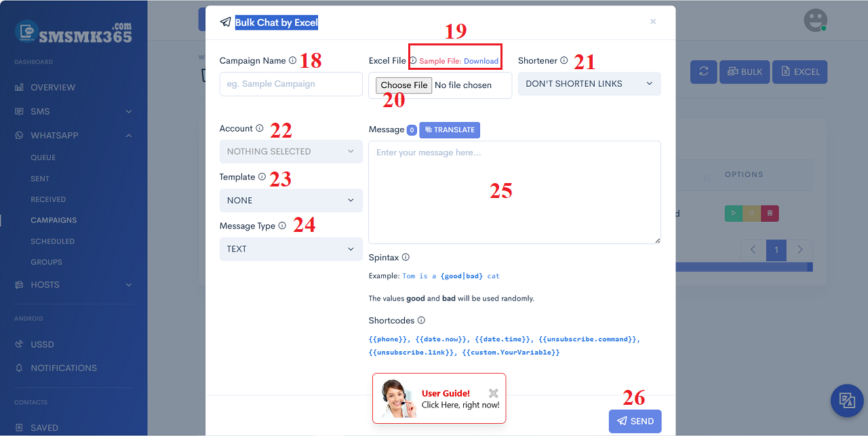Close the Bulk Chat by Excel dialog
868x436 pixels.
tap(653, 22)
